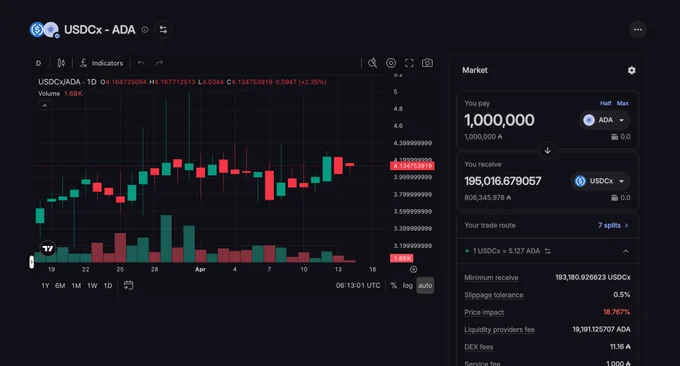Click the 06:13:01 UTC timezone label
680x366 pixels.
pyautogui.click(x=358, y=285)
